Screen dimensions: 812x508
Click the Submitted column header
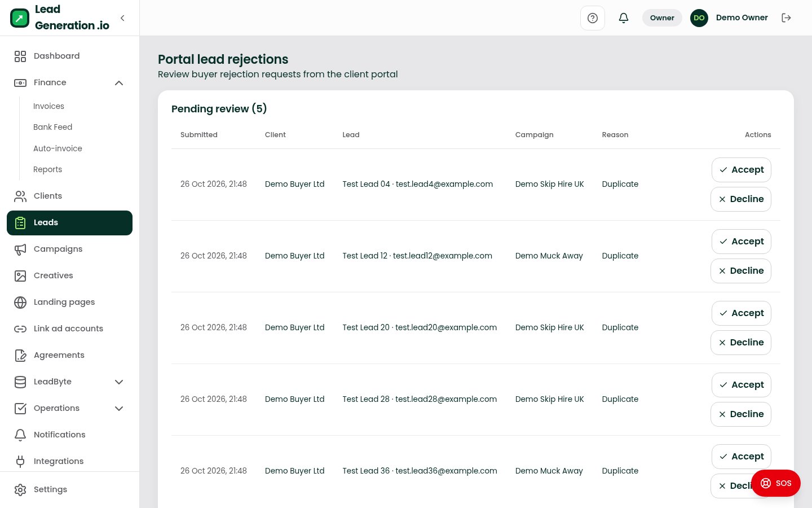199,135
